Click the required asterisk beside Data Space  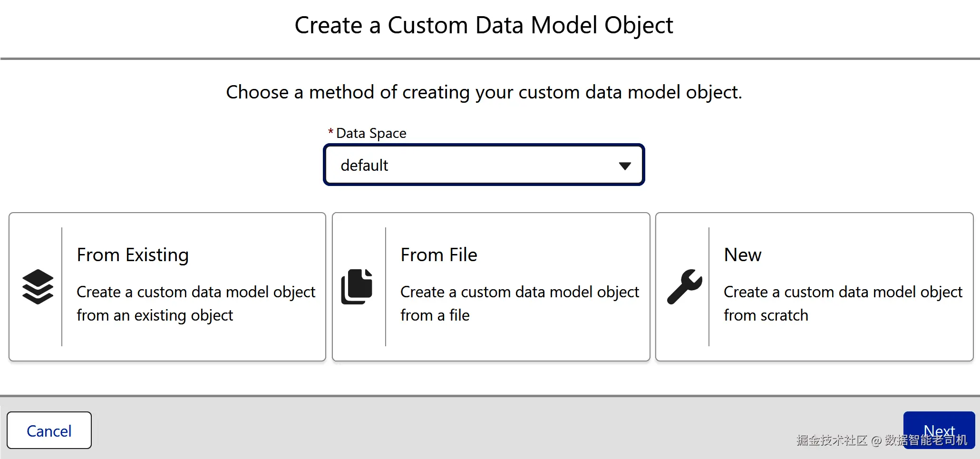pyautogui.click(x=330, y=132)
